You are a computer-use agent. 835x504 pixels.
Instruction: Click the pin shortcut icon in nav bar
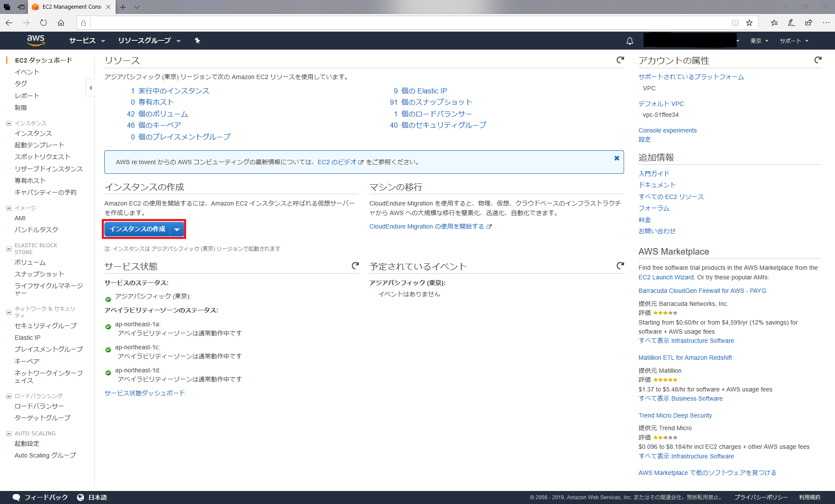[197, 40]
